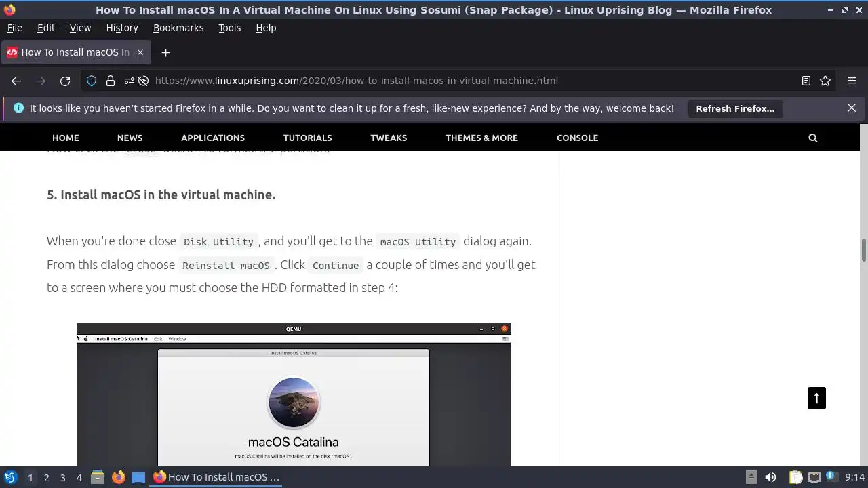Open the TUTORIALS site category
The image size is (868, 488).
coord(307,138)
